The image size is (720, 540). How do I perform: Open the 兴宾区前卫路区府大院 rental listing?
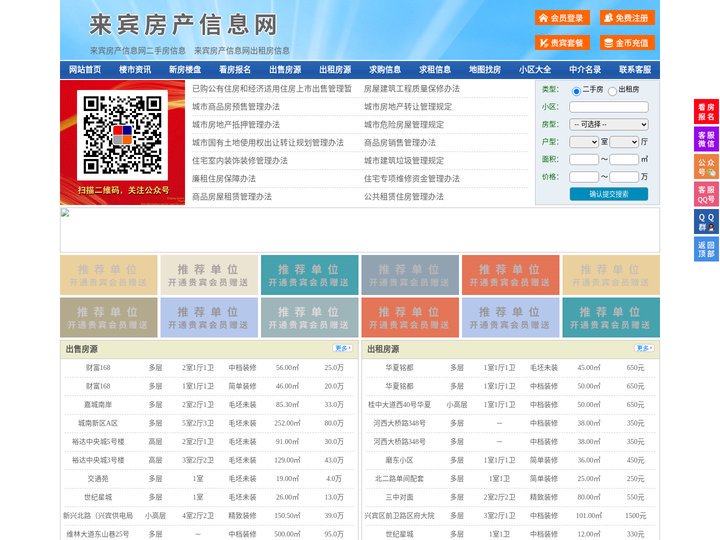(x=399, y=516)
